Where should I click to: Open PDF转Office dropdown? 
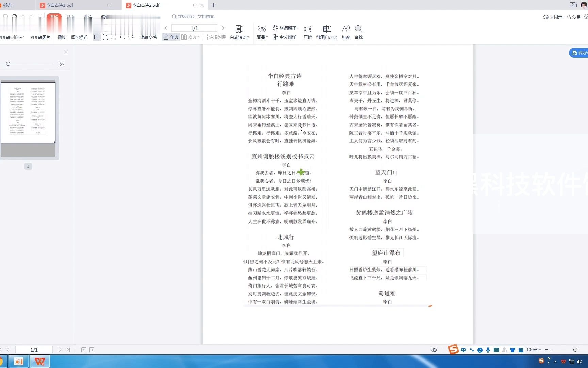click(12, 37)
